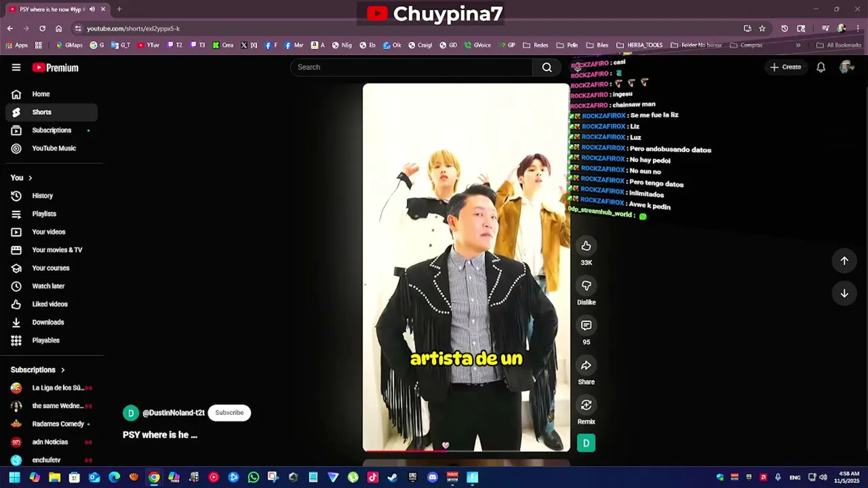Reload the page in the browser
The height and width of the screenshot is (488, 868).
click(x=42, y=28)
